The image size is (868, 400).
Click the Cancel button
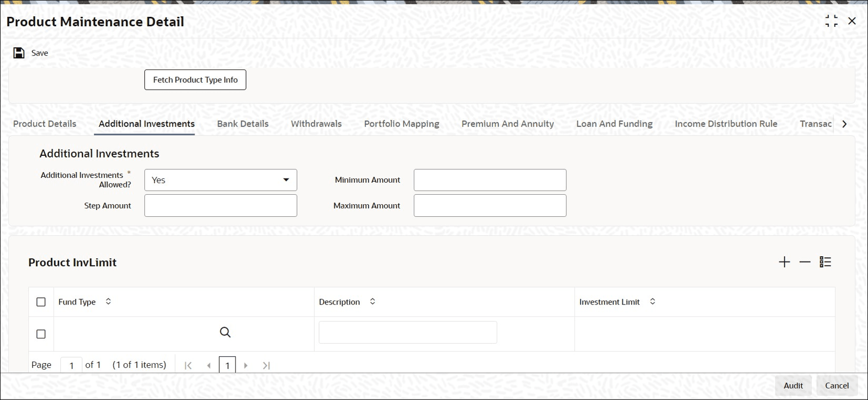(837, 386)
